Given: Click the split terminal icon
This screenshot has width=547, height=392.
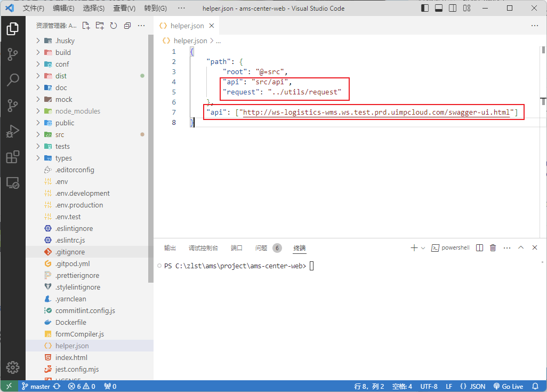Looking at the screenshot, I should click(478, 247).
